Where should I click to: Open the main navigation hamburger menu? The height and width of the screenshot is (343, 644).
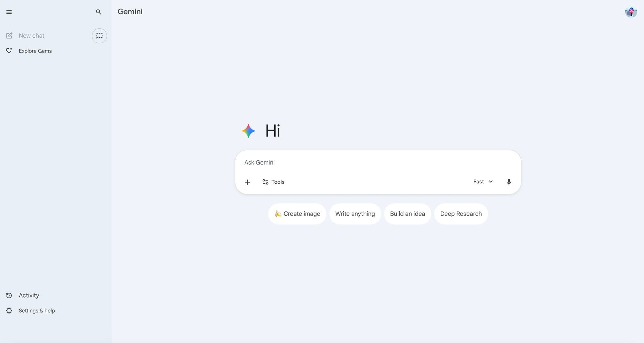click(9, 12)
